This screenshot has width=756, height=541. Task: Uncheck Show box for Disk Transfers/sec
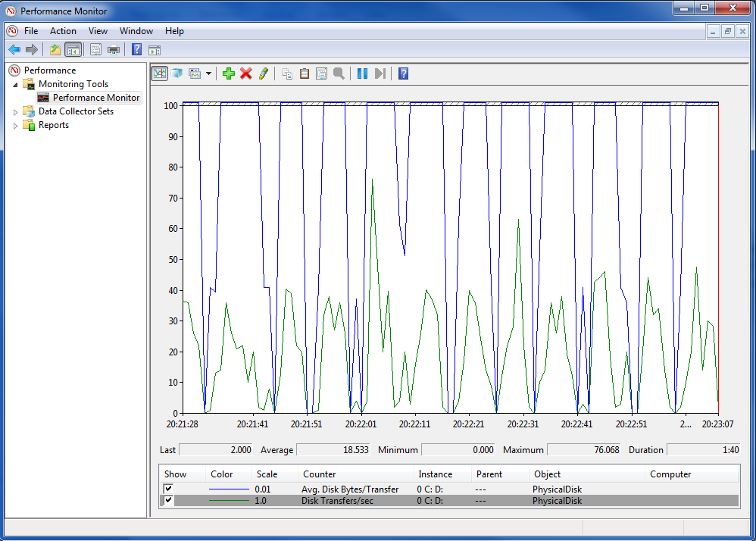tap(168, 501)
